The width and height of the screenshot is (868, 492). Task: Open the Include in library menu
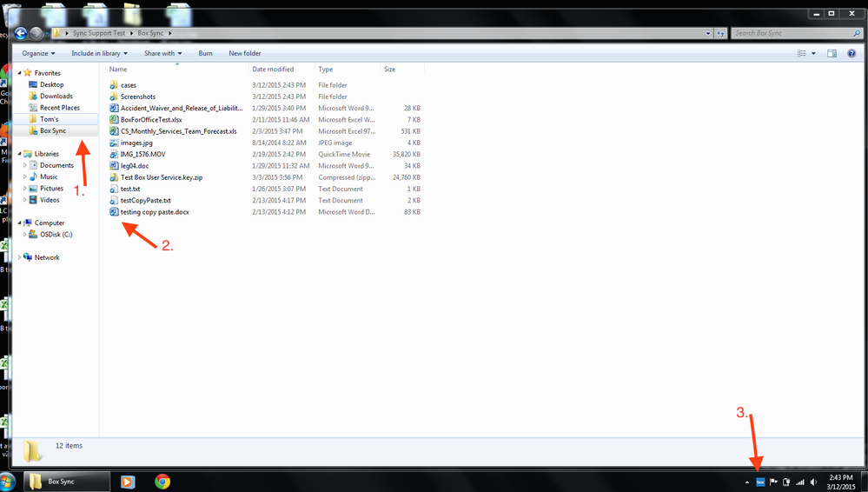click(x=98, y=53)
